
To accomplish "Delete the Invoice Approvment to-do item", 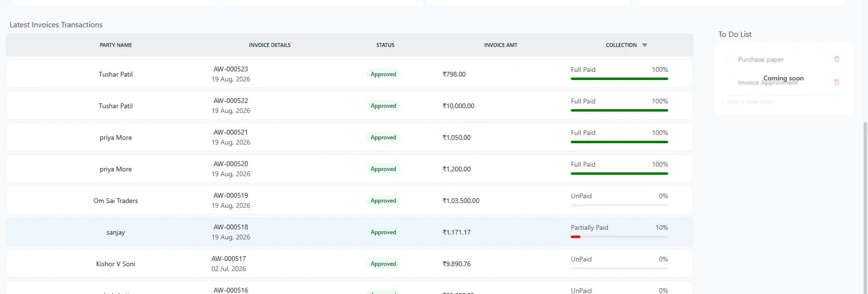I will coord(837,82).
